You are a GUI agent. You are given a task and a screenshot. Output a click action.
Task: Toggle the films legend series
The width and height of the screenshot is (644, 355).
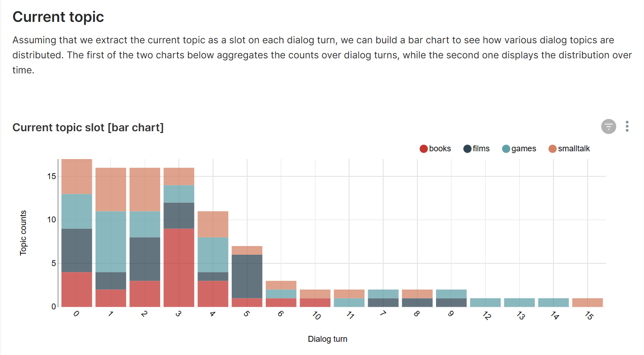point(481,149)
